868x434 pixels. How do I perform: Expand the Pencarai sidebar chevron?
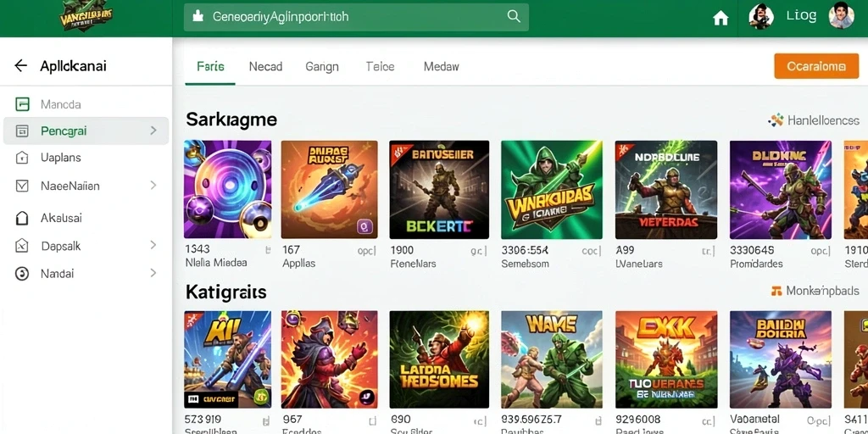[153, 131]
